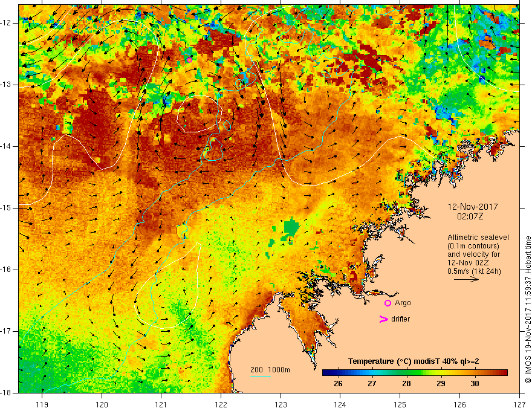Click latitude label -18 on the left axis

click(6, 393)
